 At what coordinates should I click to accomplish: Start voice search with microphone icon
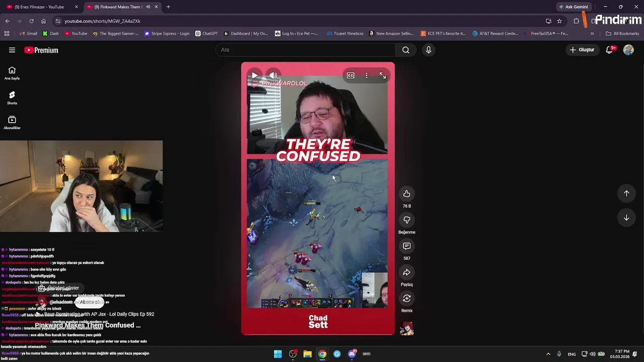(x=428, y=50)
